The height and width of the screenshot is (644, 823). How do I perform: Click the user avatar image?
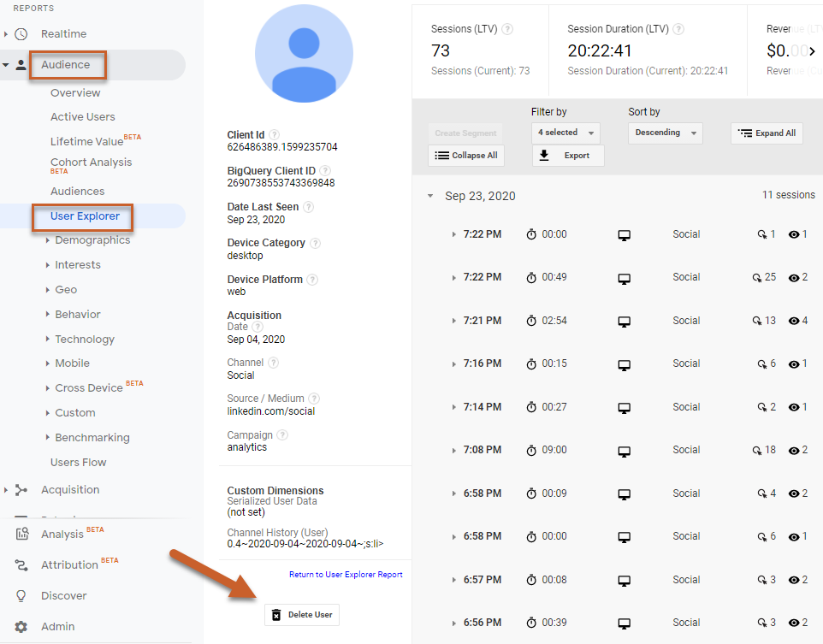[x=304, y=53]
